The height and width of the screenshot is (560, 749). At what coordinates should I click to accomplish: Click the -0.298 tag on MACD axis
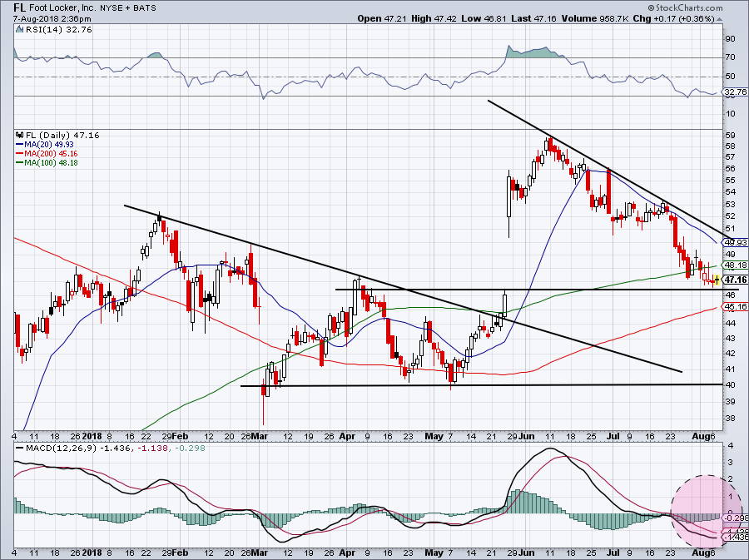pos(736,518)
